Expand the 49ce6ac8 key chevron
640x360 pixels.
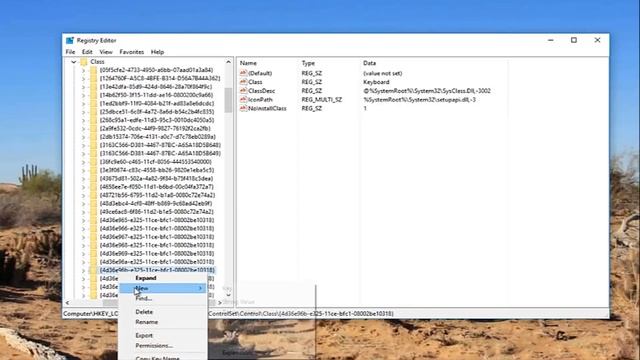click(83, 212)
